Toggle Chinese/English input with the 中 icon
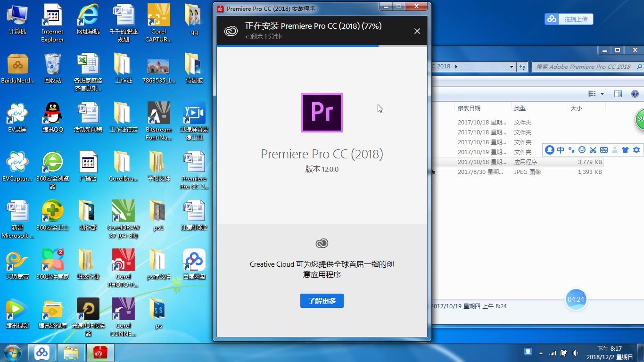644x362 pixels. pos(561,149)
